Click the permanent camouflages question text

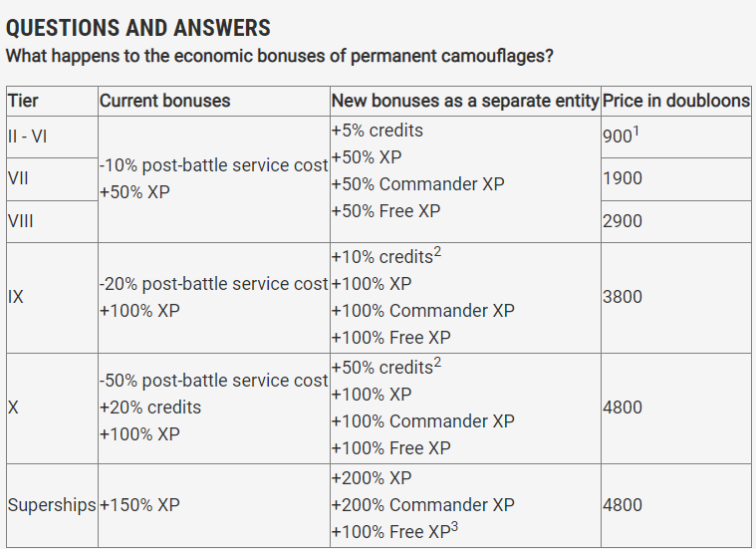tap(280, 56)
